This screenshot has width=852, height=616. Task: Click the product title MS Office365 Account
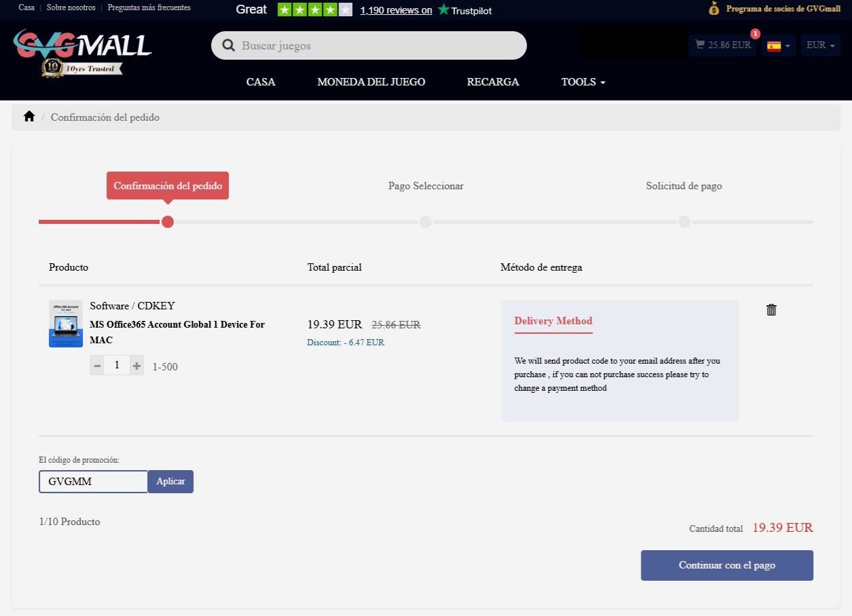pos(177,332)
